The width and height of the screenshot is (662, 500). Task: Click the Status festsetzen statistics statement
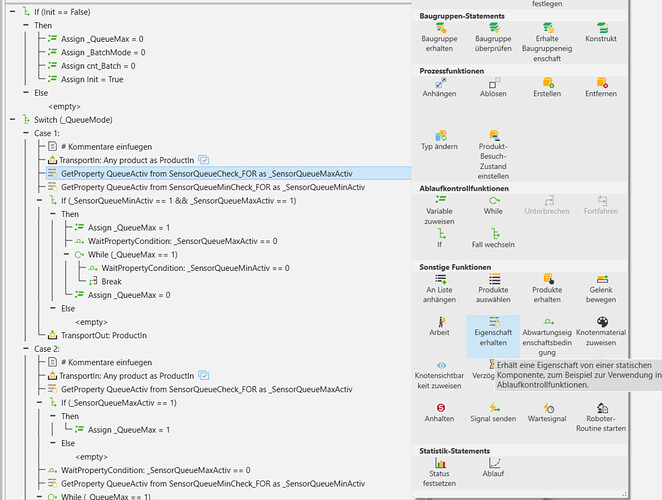tap(440, 464)
